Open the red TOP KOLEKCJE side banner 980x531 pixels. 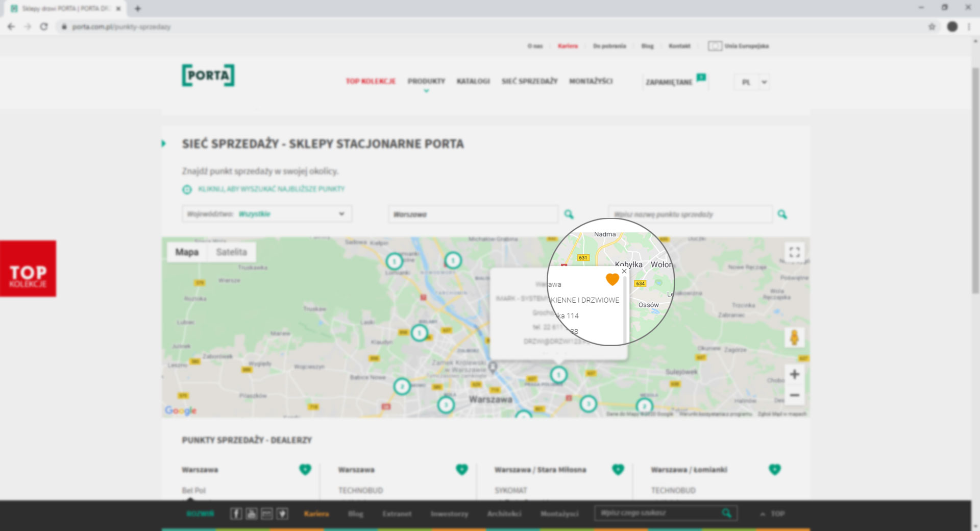(x=28, y=269)
